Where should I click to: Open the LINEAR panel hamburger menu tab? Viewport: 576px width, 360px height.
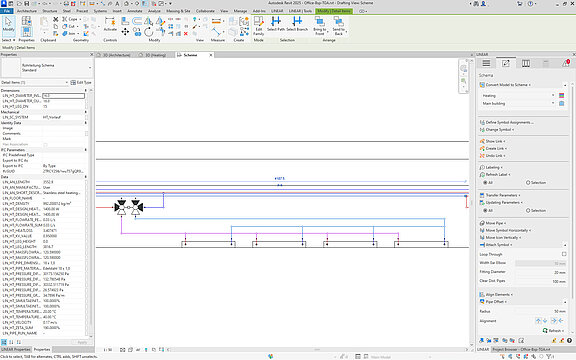click(x=486, y=63)
